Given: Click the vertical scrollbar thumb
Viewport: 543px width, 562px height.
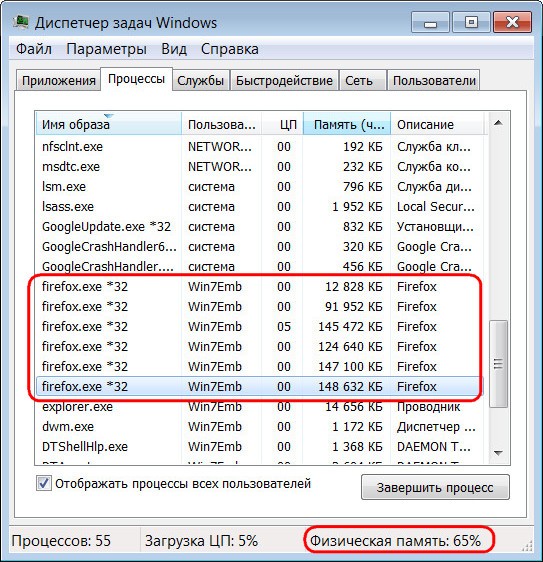Looking at the screenshot, I should coord(498,364).
